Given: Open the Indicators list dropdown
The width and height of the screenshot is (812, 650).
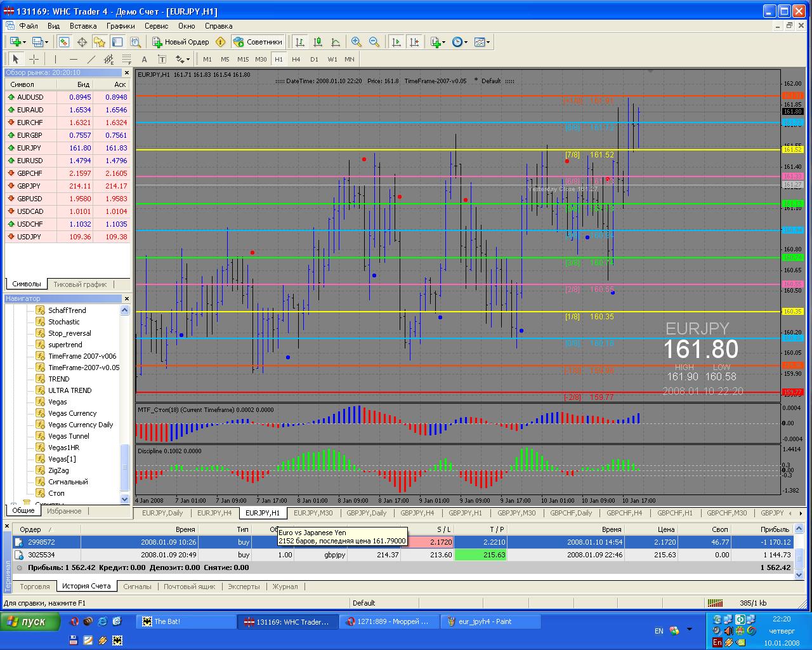Looking at the screenshot, I should coord(438,42).
